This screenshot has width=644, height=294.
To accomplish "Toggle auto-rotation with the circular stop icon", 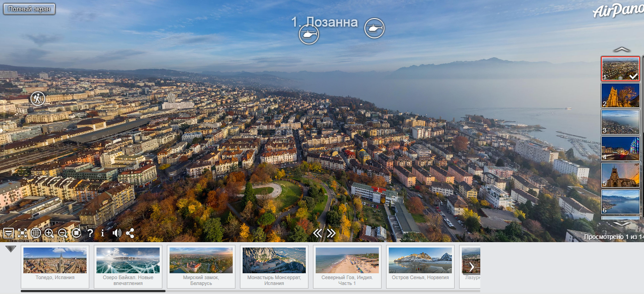I will [76, 233].
